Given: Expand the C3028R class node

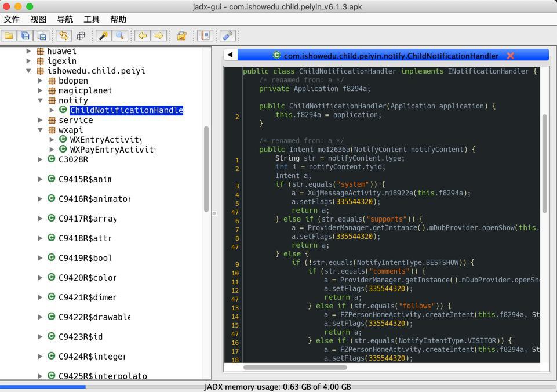Looking at the screenshot, I should coord(40,159).
